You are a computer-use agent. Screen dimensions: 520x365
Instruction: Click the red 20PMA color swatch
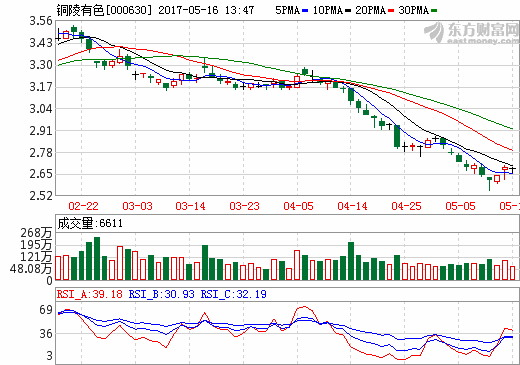tap(391, 11)
